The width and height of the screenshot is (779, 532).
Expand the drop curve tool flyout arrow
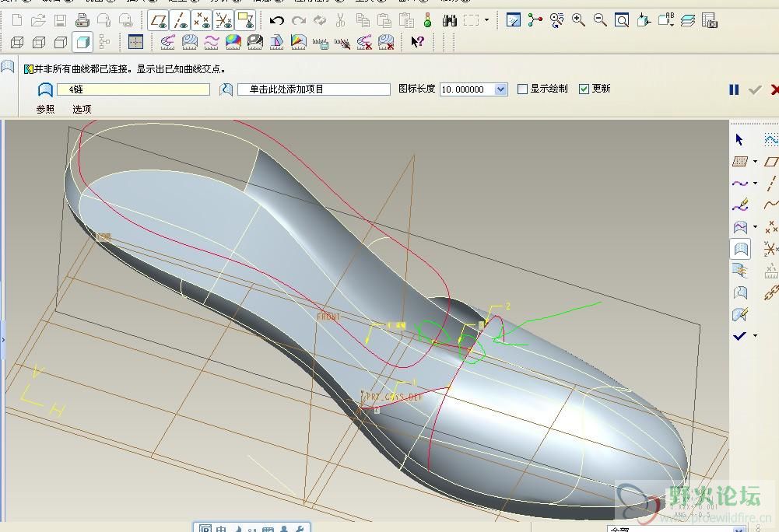point(755,227)
